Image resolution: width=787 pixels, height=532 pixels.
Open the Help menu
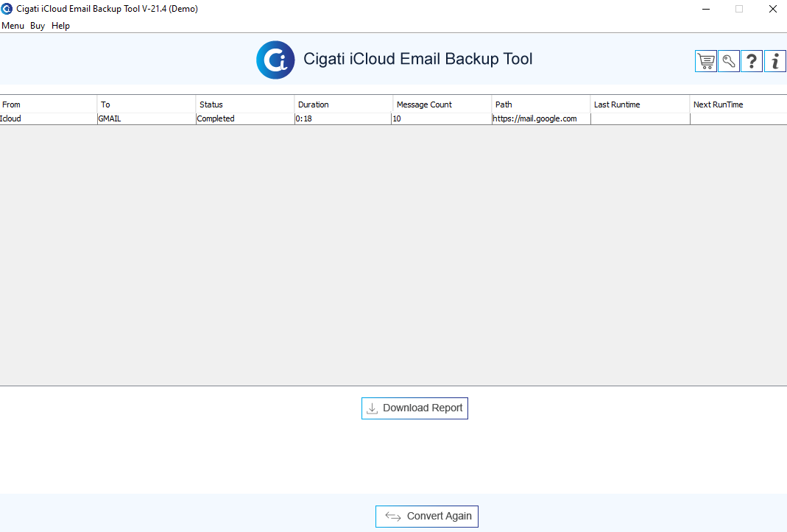[60, 26]
